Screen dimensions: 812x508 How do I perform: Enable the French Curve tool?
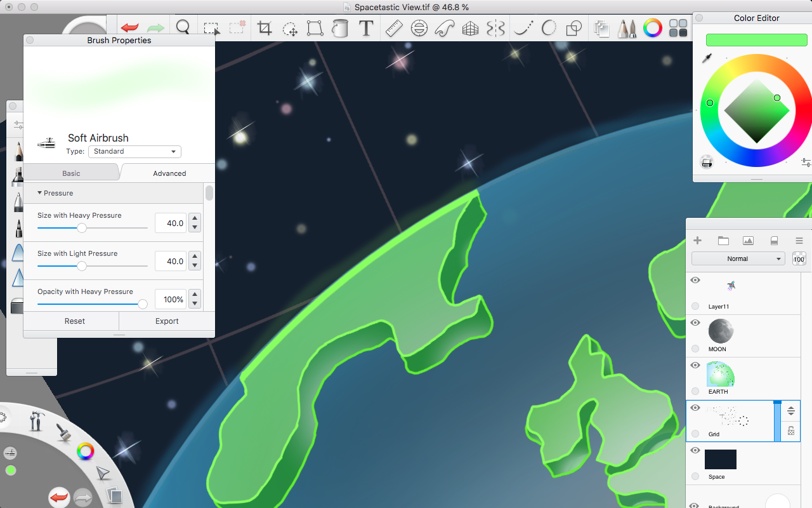tap(445, 28)
